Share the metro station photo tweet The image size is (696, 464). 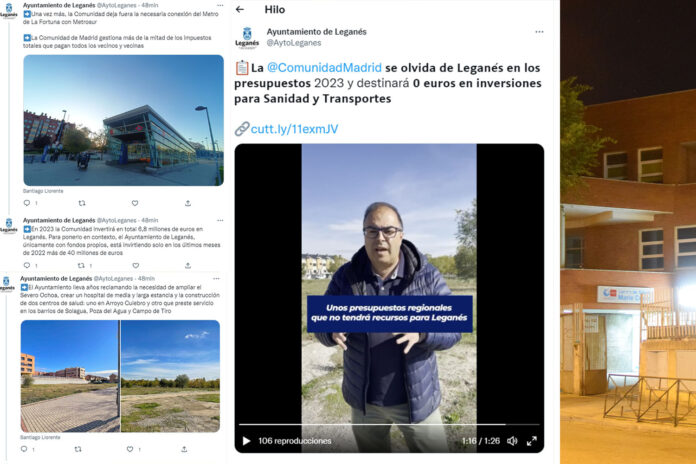click(x=188, y=203)
